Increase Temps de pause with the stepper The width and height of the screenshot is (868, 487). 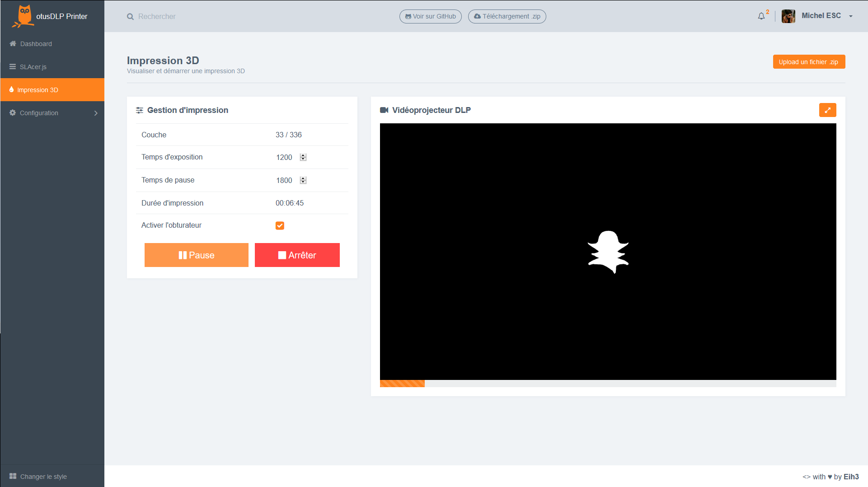[x=303, y=178]
